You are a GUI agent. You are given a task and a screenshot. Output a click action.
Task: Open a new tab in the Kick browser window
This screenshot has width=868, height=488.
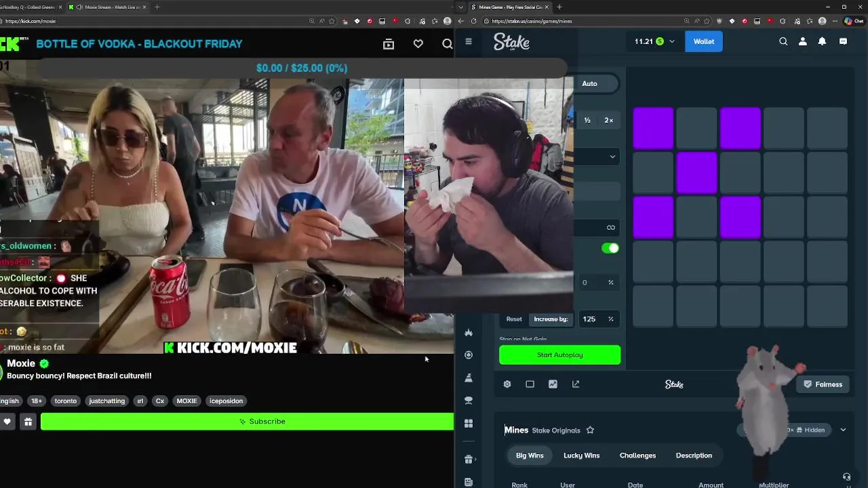[x=157, y=7]
